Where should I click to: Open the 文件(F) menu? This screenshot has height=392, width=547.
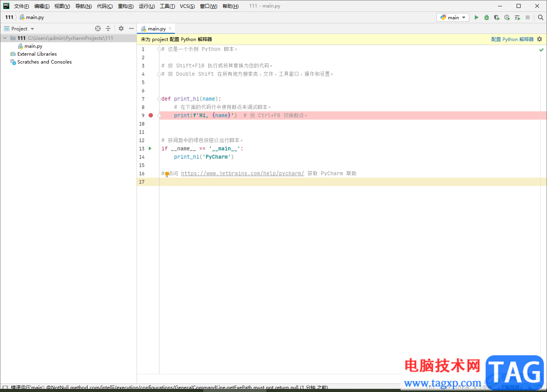(x=22, y=6)
